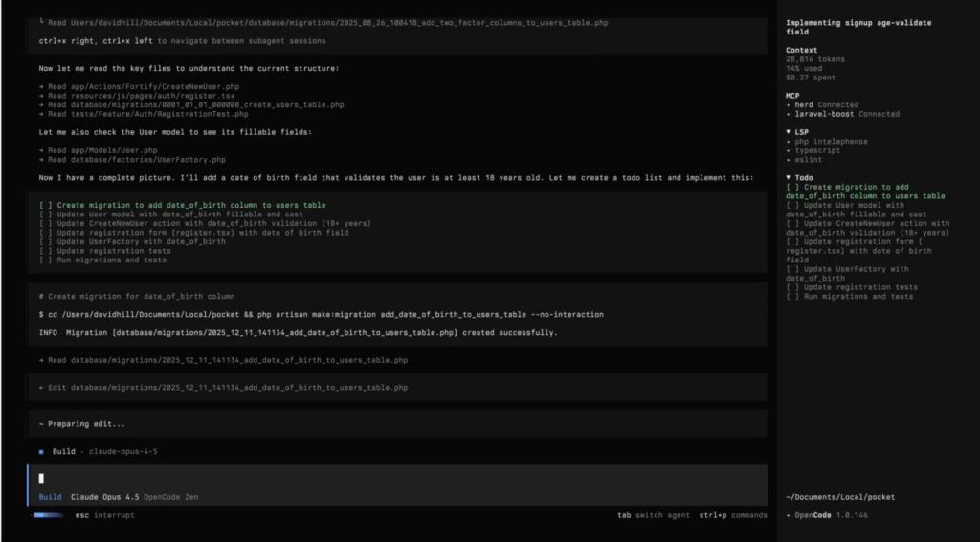Image resolution: width=980 pixels, height=542 pixels.
Task: Click the 14% used context value
Action: coord(804,69)
